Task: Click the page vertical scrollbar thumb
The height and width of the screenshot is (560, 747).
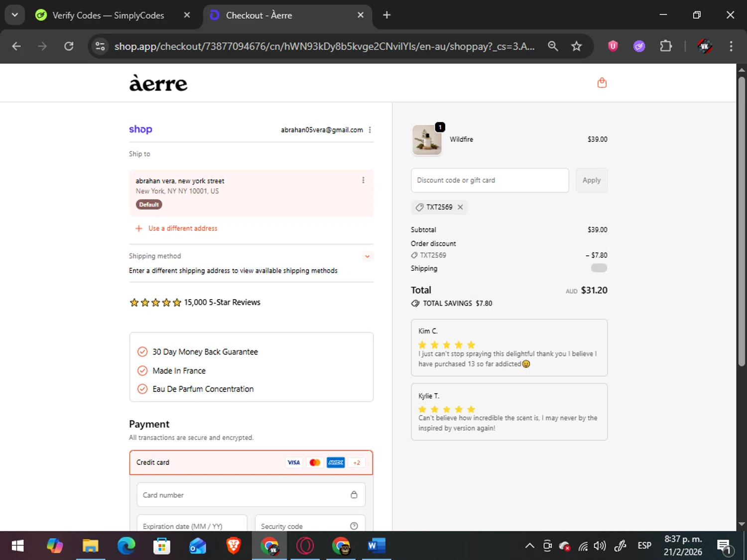Action: point(742,222)
